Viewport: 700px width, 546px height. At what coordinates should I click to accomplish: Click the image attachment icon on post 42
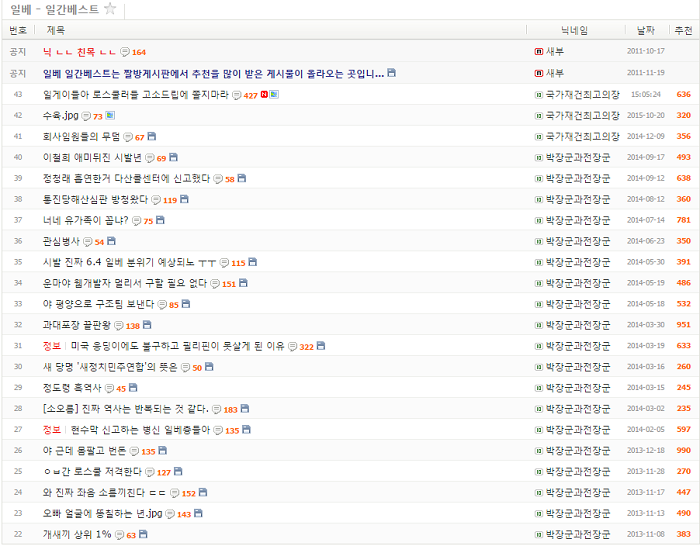click(x=110, y=116)
